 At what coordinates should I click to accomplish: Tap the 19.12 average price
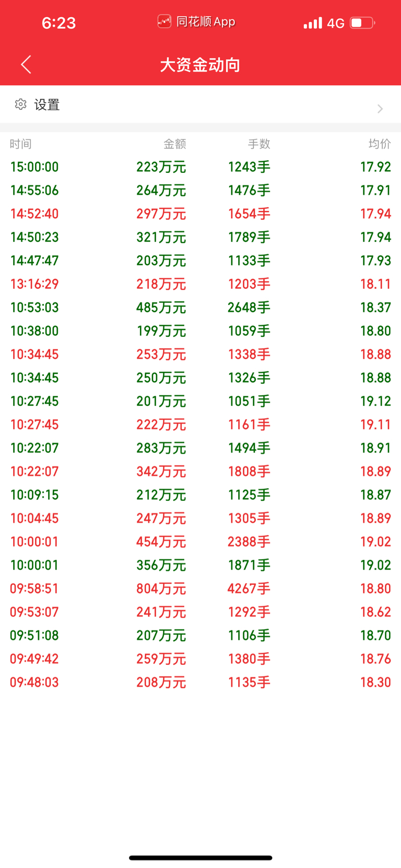(x=375, y=401)
